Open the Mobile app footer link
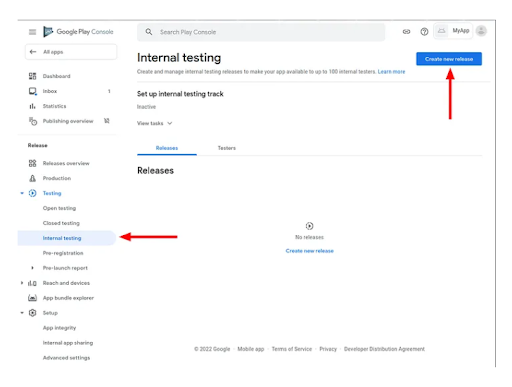The image size is (512, 387). [x=251, y=349]
